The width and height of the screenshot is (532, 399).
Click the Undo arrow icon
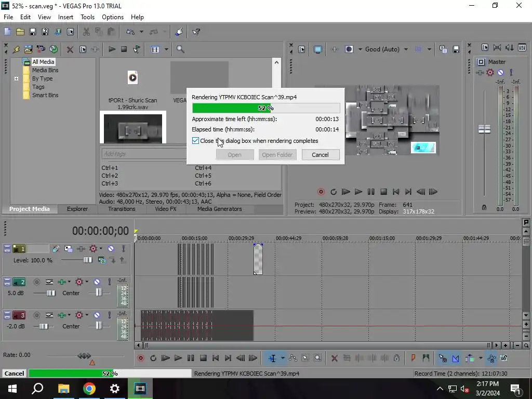tap(130, 32)
